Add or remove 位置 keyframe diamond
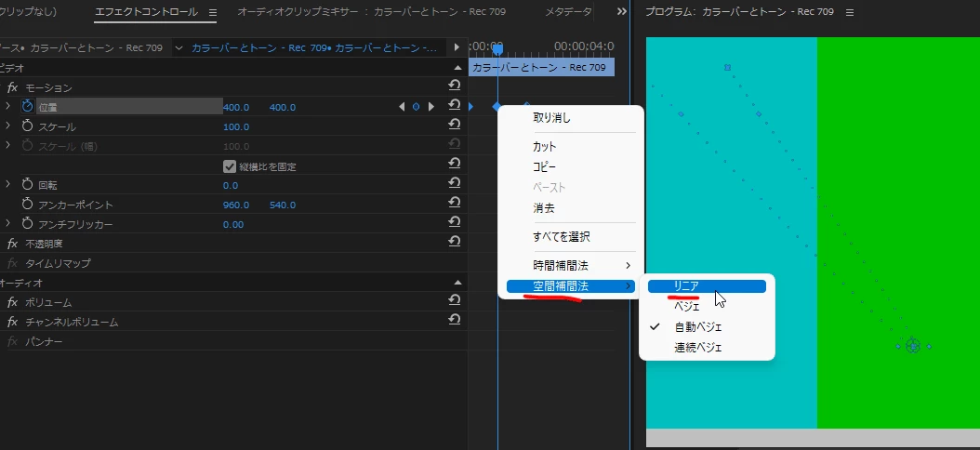Screen dimensions: 980x450 point(417,107)
